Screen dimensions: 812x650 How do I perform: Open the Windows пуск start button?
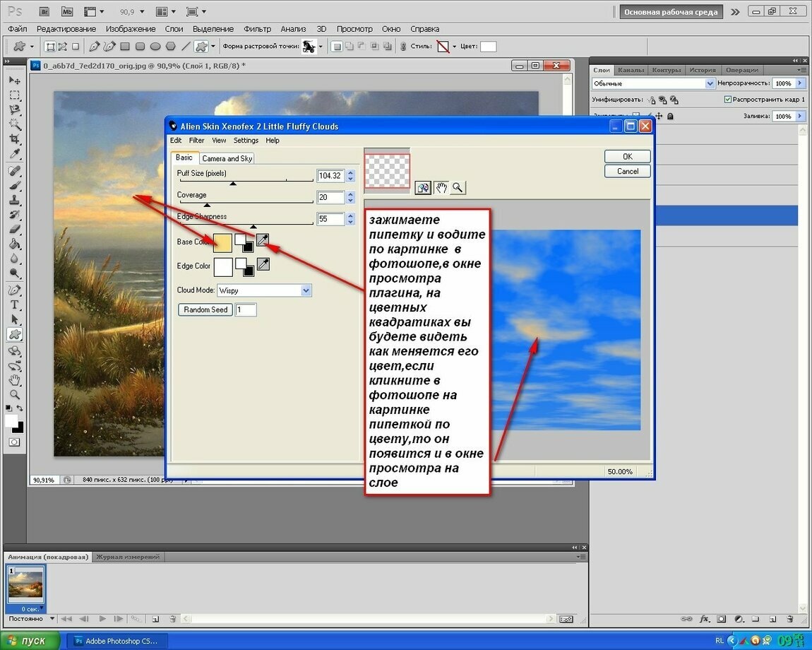pos(30,641)
